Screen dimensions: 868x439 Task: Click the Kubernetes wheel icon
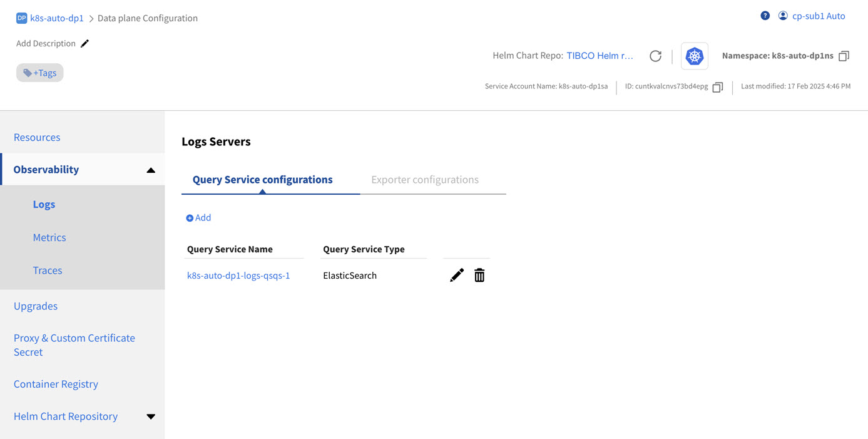[x=694, y=56]
